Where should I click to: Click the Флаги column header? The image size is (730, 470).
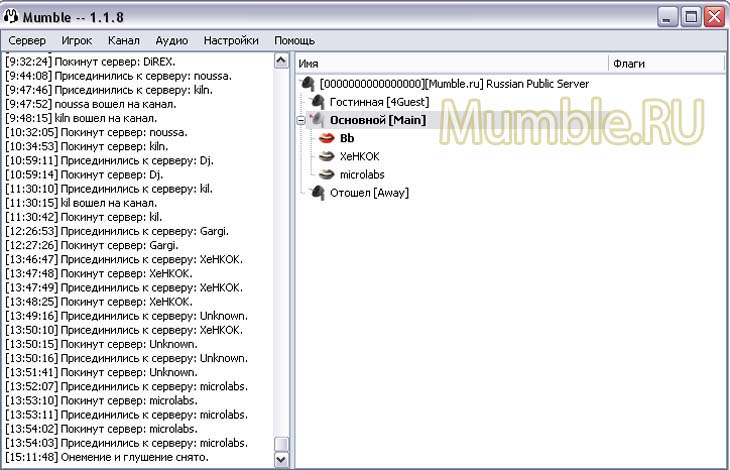coord(665,63)
